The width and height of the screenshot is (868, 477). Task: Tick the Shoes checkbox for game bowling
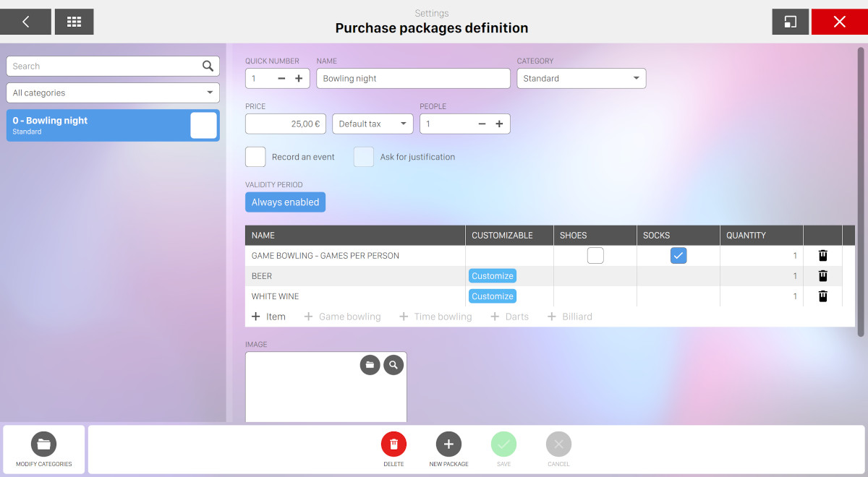[595, 256]
